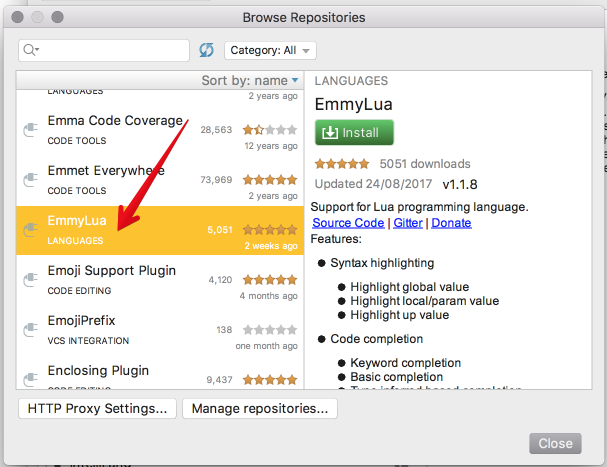The width and height of the screenshot is (607, 467).
Task: Click Emmet Everywhere star rating
Action: (x=270, y=180)
